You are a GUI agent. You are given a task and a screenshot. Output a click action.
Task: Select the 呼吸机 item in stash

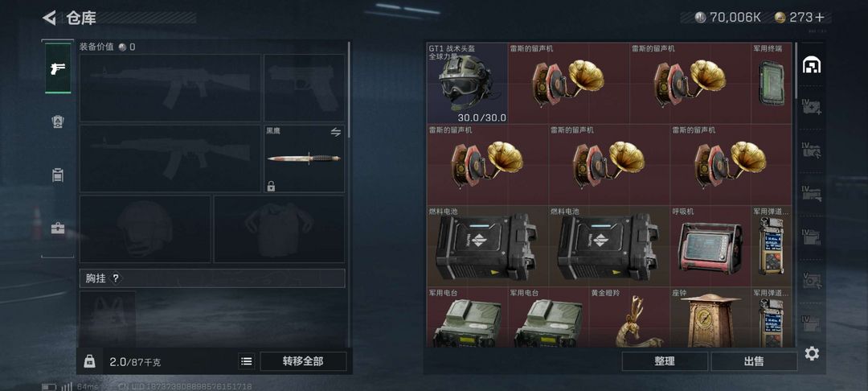(710, 246)
